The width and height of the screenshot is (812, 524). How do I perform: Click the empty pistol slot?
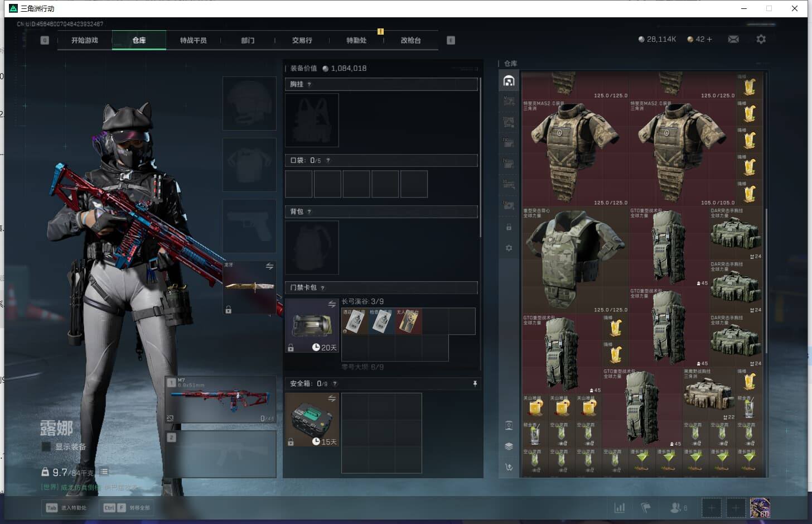pos(249,226)
